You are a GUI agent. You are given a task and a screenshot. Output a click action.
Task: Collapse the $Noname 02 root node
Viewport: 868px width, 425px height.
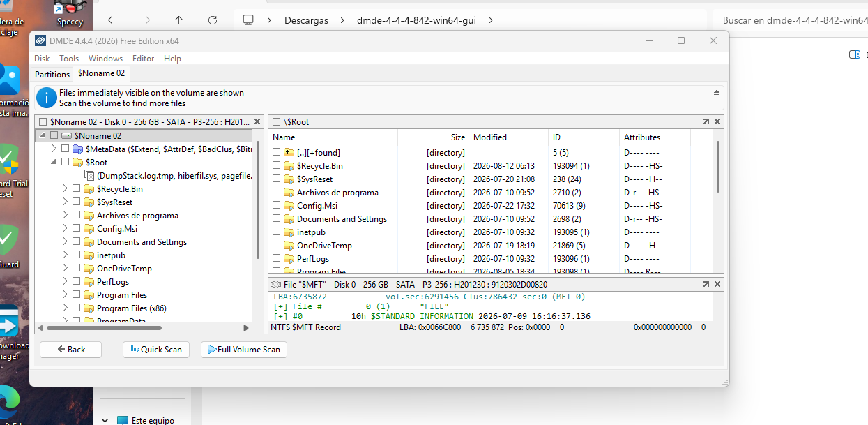[42, 135]
